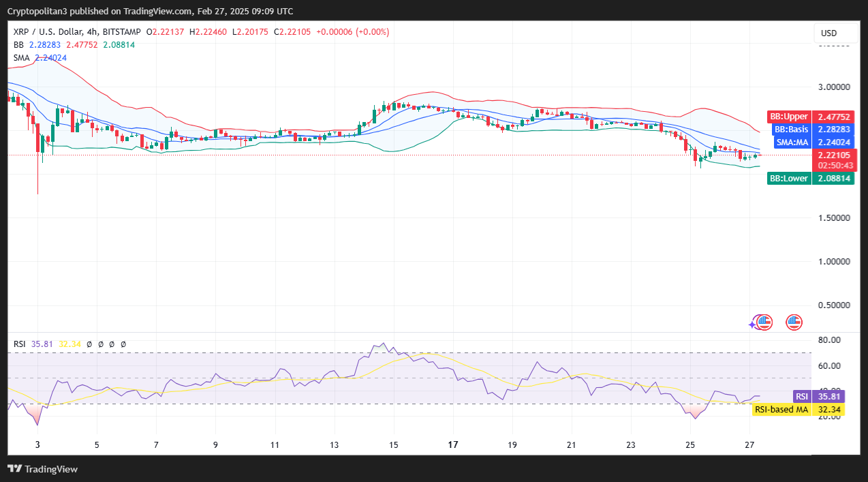Select the SMA indicator legend
The height and width of the screenshot is (482, 868).
point(22,58)
